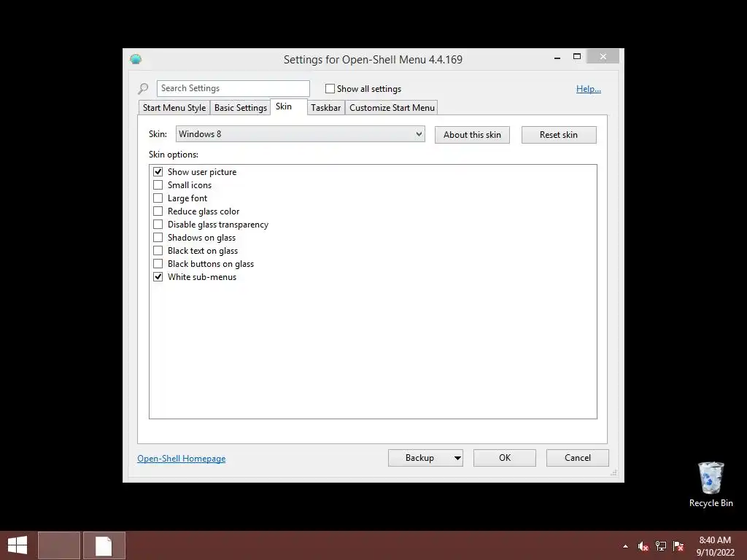Click the Skin options: label
Image resolution: width=747 pixels, height=560 pixels.
click(x=174, y=155)
